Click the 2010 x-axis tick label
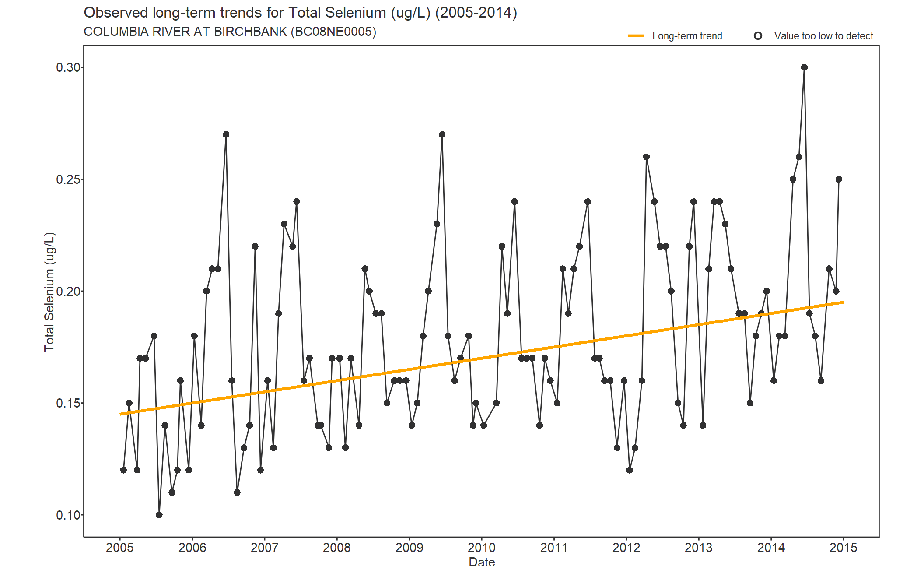 [482, 548]
